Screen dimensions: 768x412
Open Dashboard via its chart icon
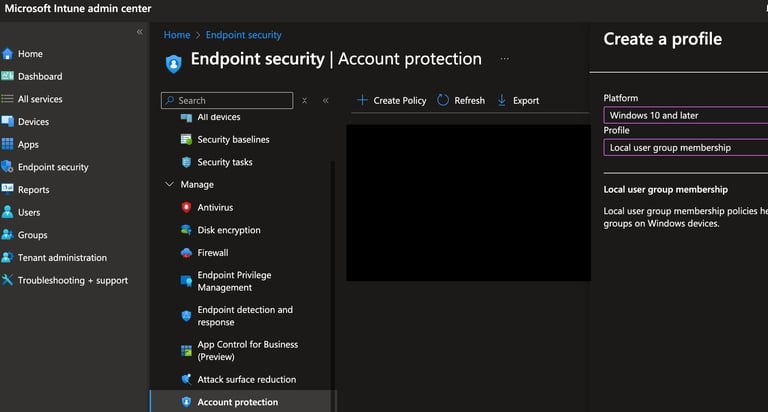7,76
